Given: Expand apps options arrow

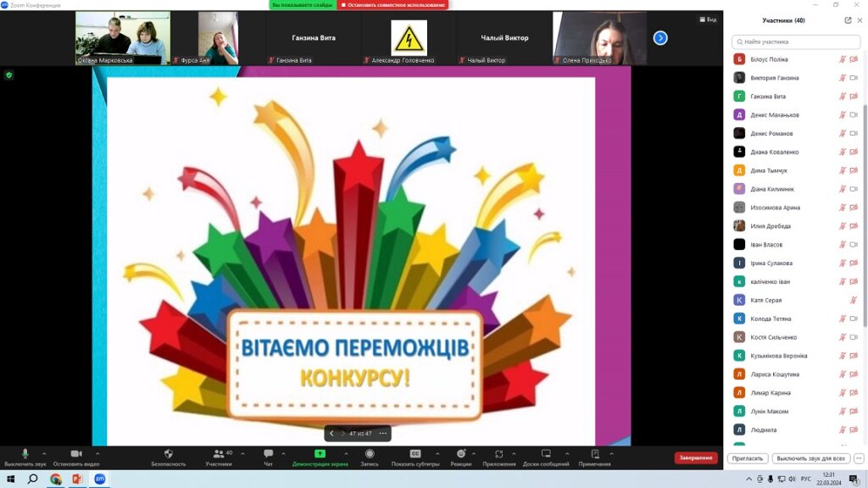Looking at the screenshot, I should click(514, 454).
